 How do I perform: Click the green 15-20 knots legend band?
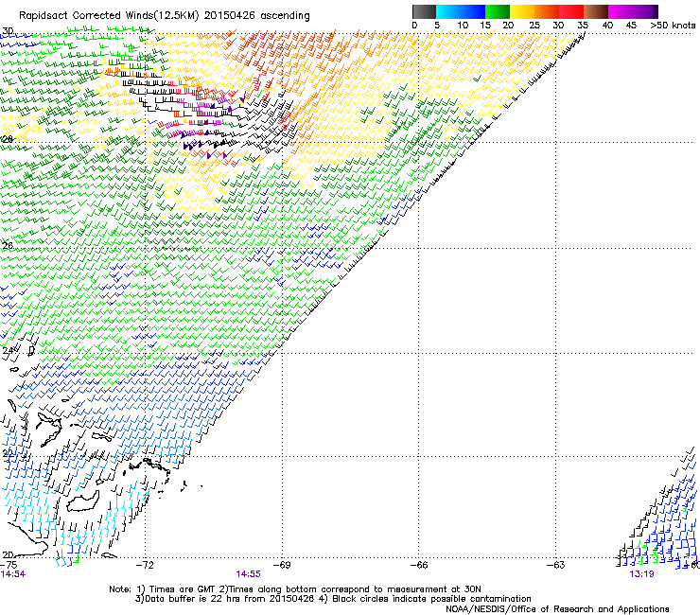click(498, 11)
